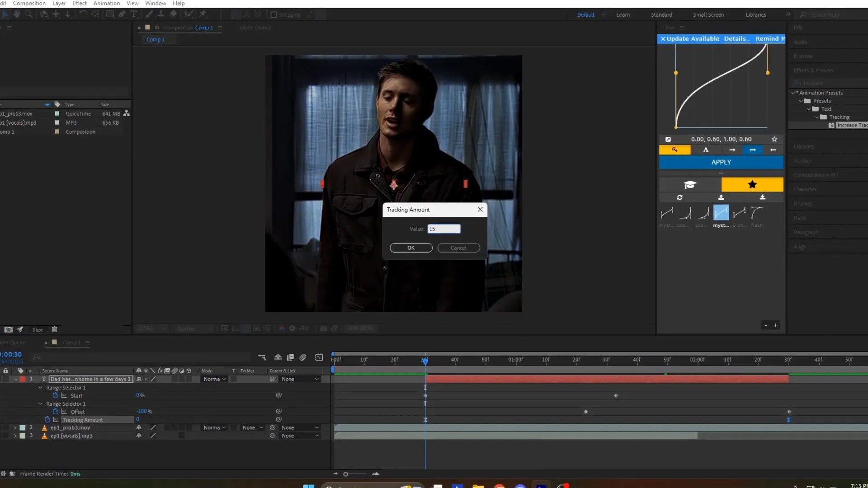868x488 pixels.
Task: Open Flow graduation cap presets library
Action: click(690, 184)
